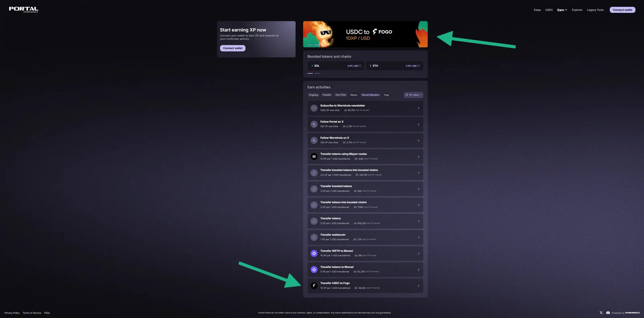Click info icon next to ETH XP rate
The image size is (644, 318).
coord(419,66)
